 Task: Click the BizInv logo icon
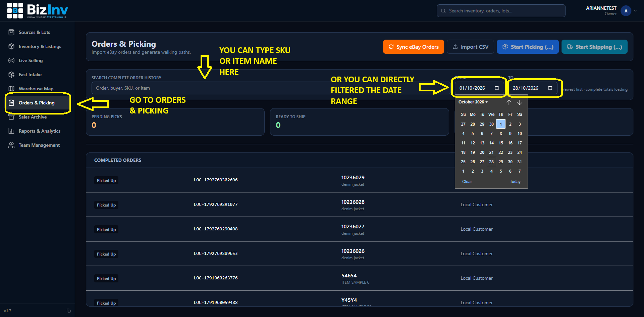(x=15, y=10)
